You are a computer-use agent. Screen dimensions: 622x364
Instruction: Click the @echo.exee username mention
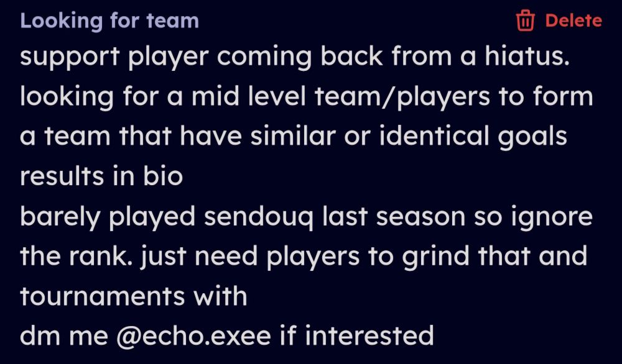coord(194,335)
